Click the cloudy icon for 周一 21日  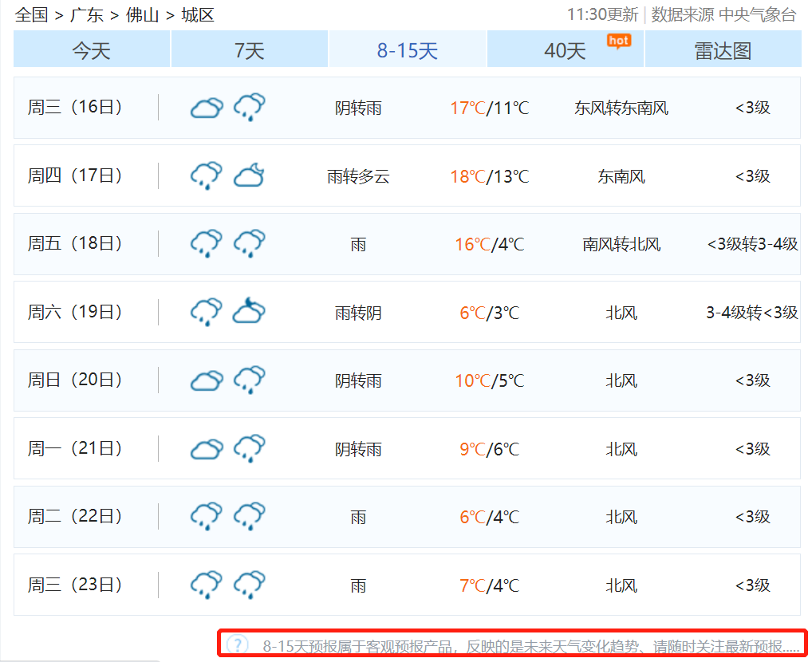tap(206, 448)
